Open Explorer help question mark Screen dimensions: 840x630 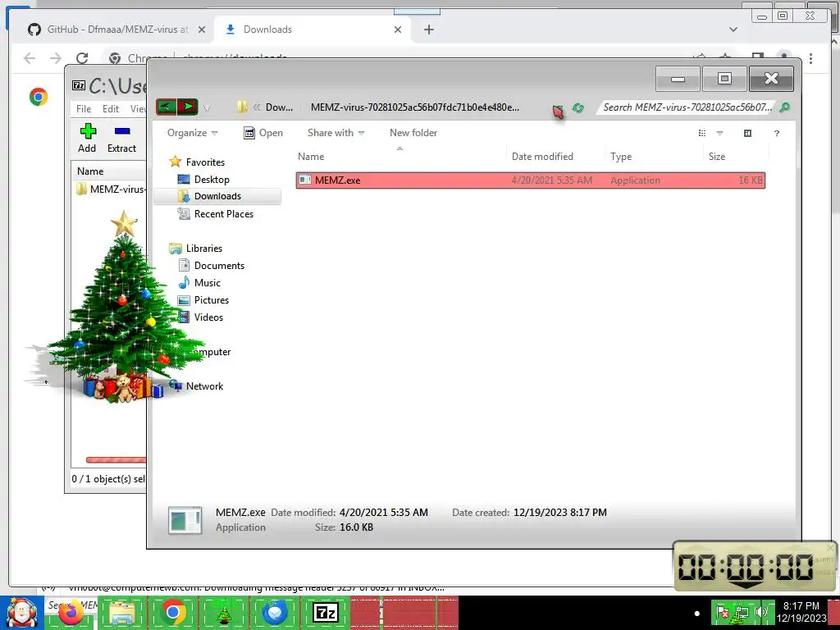point(777,134)
